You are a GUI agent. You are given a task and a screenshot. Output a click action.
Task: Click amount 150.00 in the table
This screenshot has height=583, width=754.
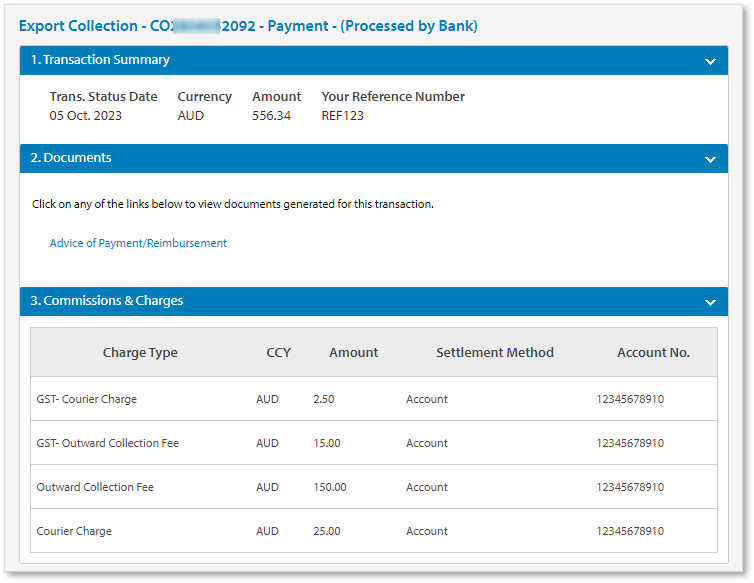(330, 487)
